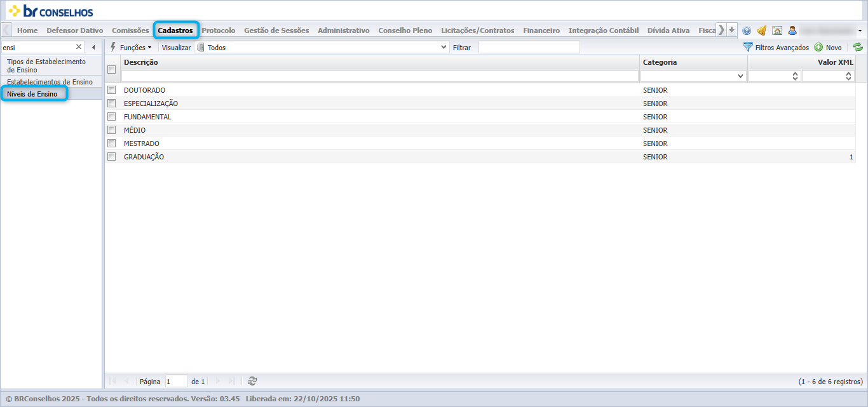Click the green plus Novo icon
868x407 pixels.
click(818, 48)
